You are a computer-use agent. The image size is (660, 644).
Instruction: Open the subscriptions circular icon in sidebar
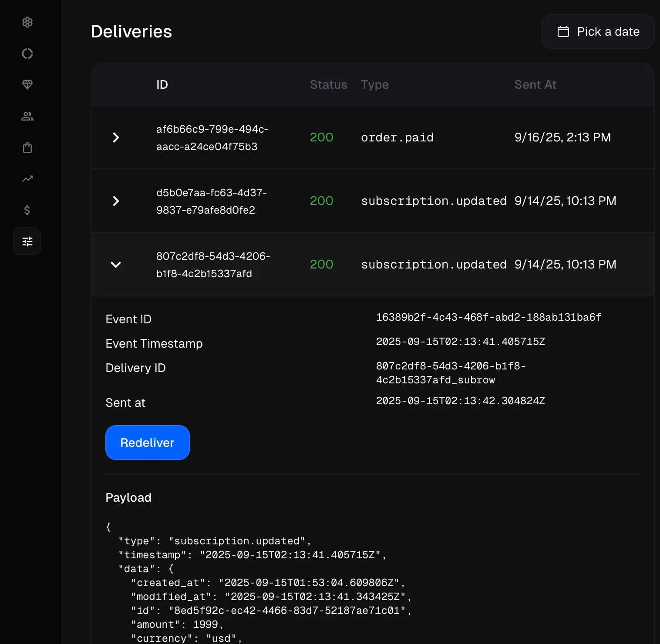27,54
